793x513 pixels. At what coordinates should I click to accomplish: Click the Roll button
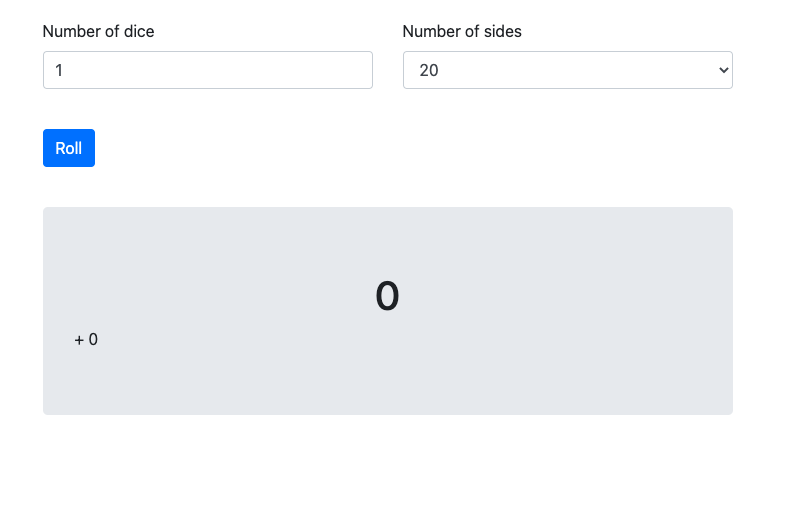tap(68, 148)
